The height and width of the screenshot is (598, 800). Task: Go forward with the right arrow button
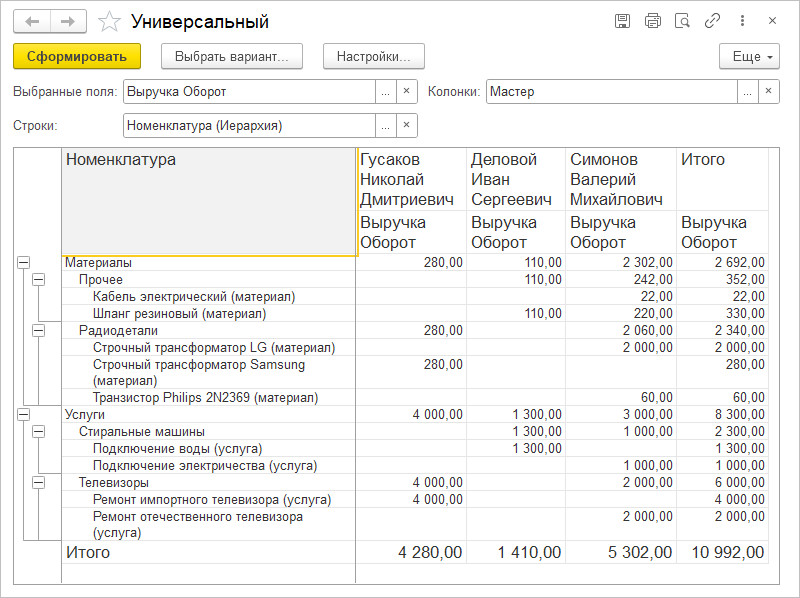[68, 21]
